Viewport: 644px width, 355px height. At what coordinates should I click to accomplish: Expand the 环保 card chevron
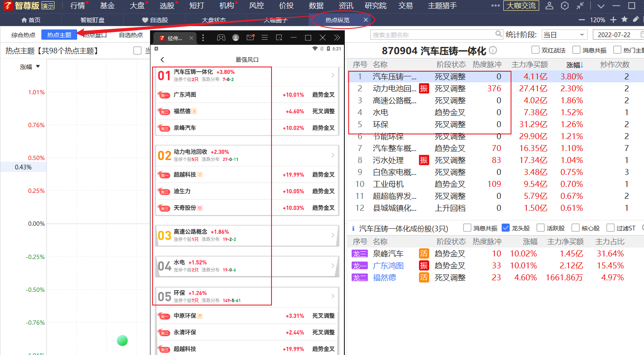333,296
